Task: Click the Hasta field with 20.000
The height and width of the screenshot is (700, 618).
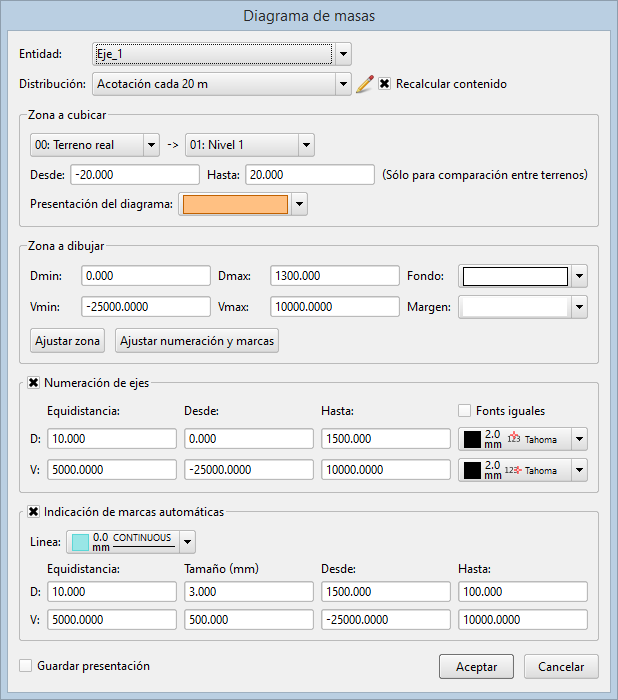Action: [310, 175]
